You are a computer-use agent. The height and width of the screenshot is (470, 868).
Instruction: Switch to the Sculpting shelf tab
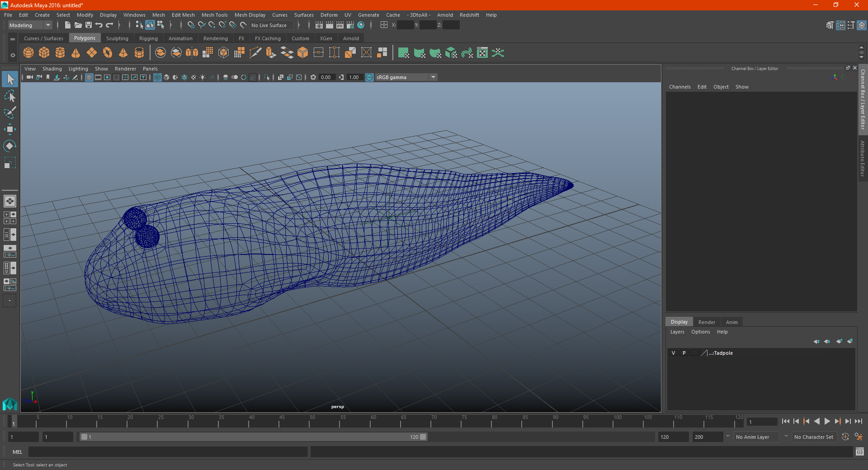117,38
